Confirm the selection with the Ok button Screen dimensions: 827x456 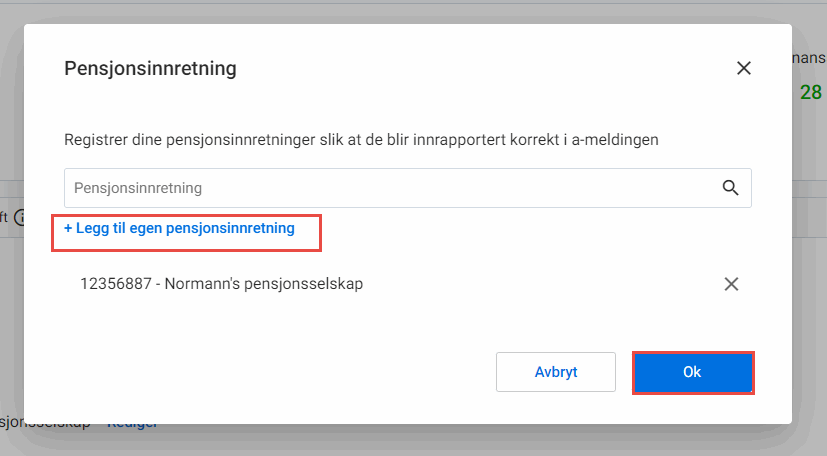693,372
